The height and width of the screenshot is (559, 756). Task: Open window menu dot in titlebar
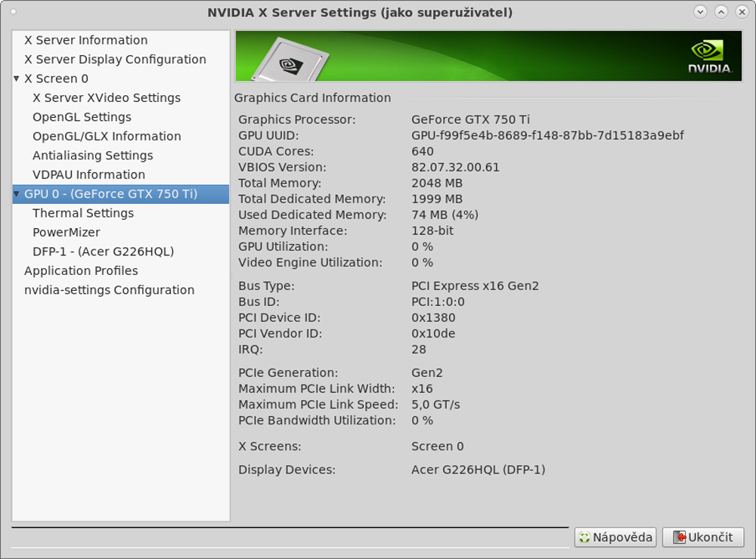(14, 12)
